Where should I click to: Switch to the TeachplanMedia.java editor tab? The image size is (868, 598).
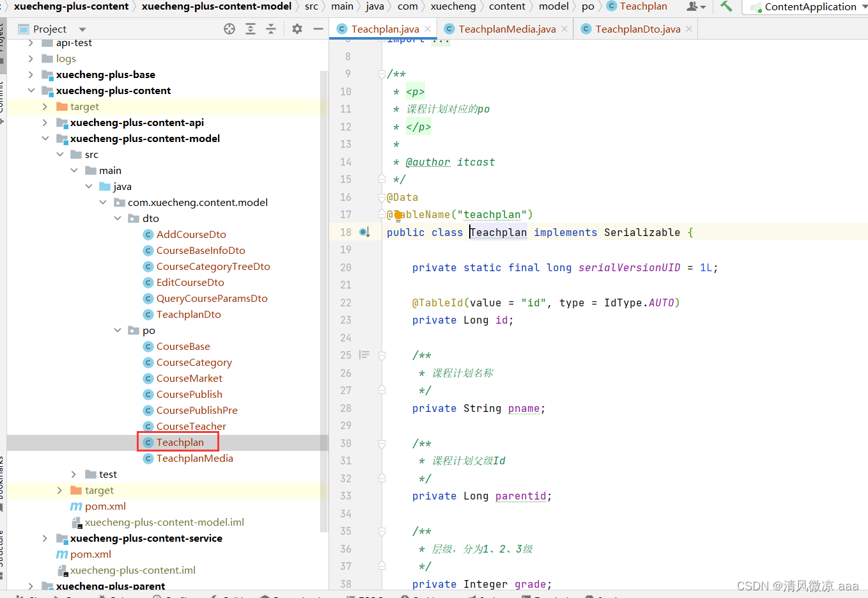(506, 29)
